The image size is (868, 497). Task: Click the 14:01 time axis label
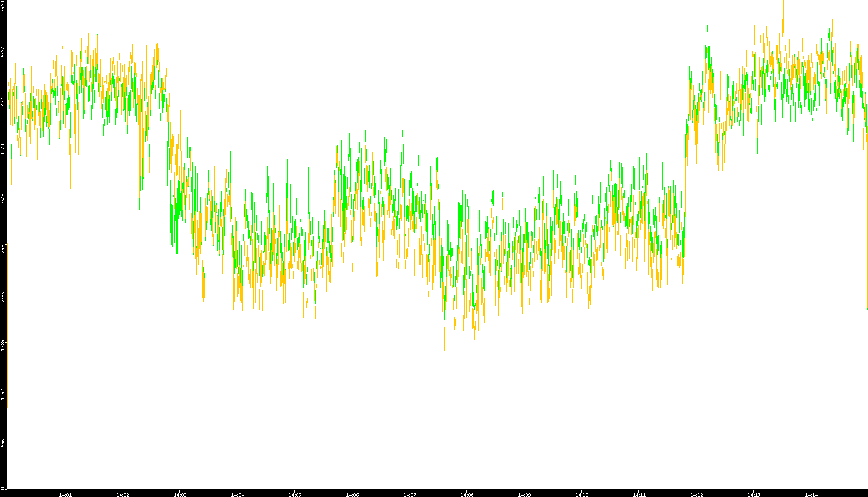[65, 495]
